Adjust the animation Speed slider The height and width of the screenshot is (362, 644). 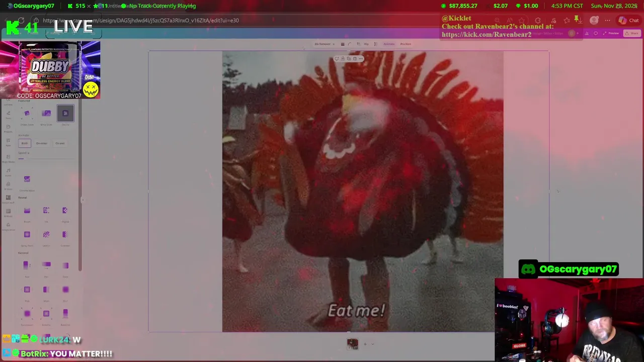[x=45, y=158]
